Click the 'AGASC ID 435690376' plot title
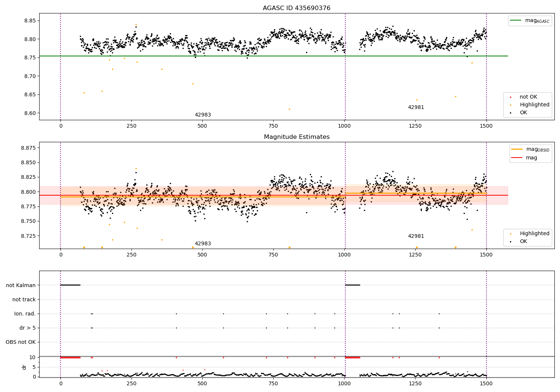 click(x=296, y=8)
